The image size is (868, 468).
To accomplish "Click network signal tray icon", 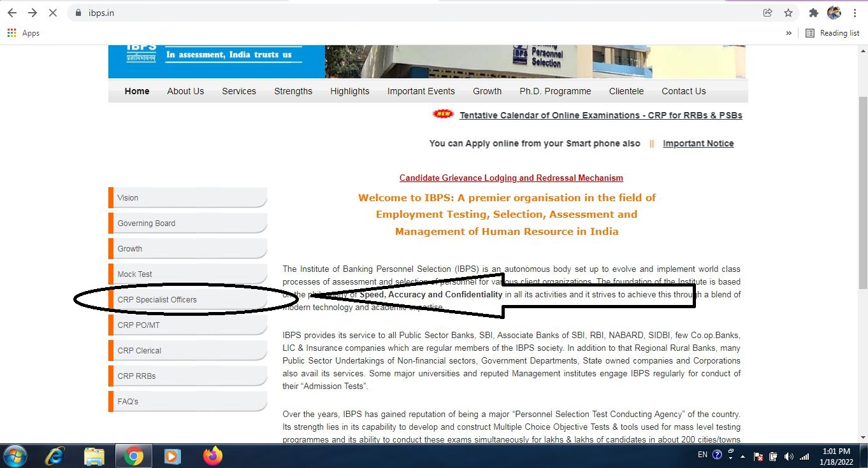I will pyautogui.click(x=804, y=456).
